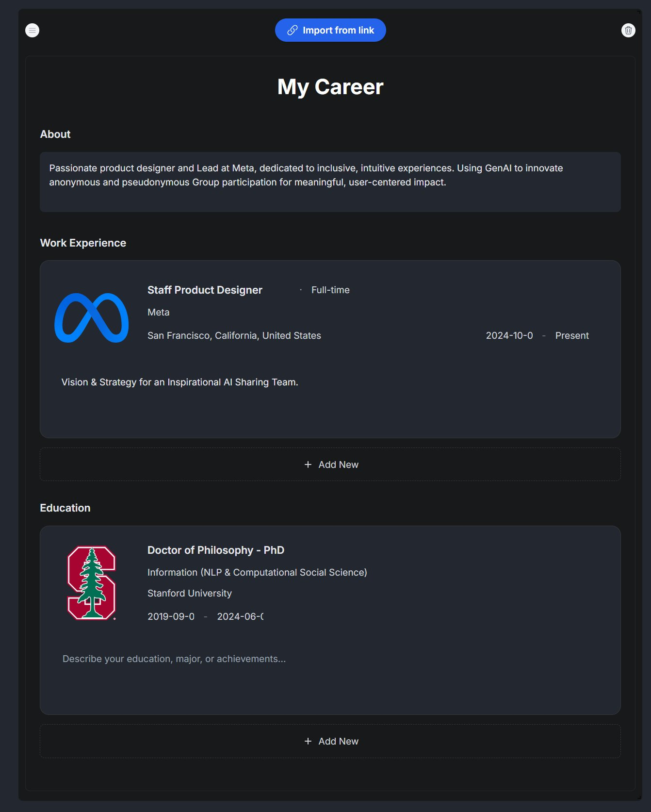
Task: Edit Vision & Strategy work description
Action: click(180, 382)
